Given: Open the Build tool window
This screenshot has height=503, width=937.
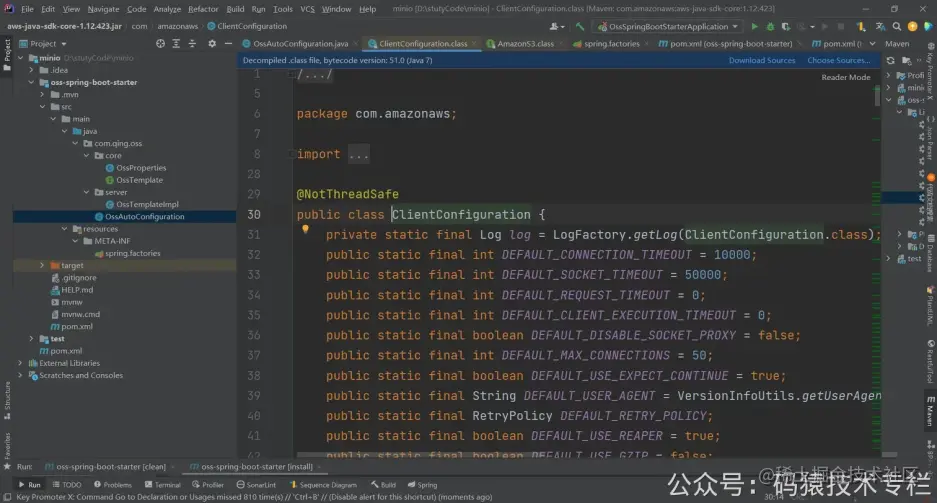Looking at the screenshot, I should point(384,485).
